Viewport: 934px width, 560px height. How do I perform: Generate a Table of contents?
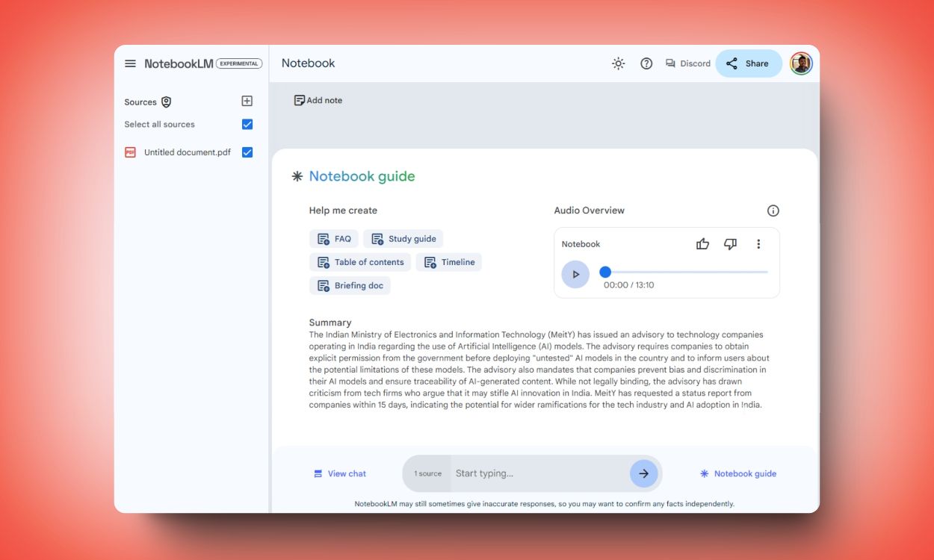click(x=360, y=262)
